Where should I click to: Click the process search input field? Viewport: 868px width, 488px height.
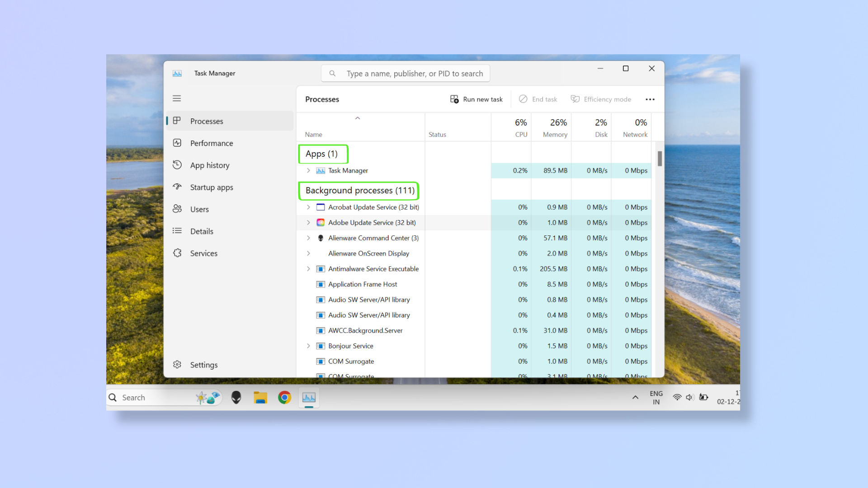[x=414, y=74]
